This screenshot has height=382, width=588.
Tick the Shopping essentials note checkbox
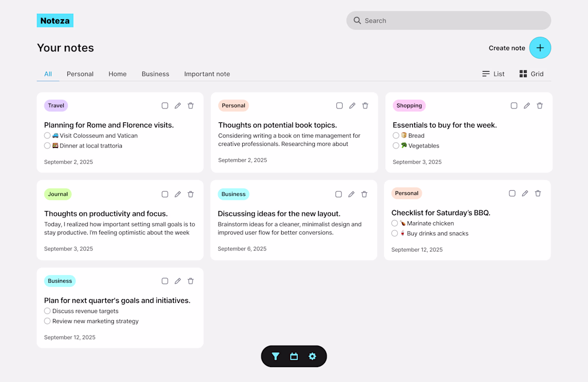(514, 106)
